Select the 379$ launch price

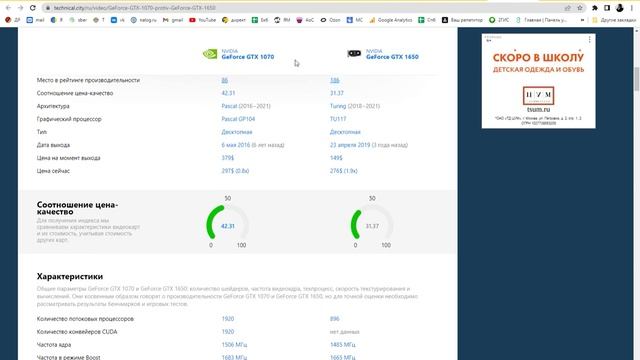pyautogui.click(x=228, y=158)
